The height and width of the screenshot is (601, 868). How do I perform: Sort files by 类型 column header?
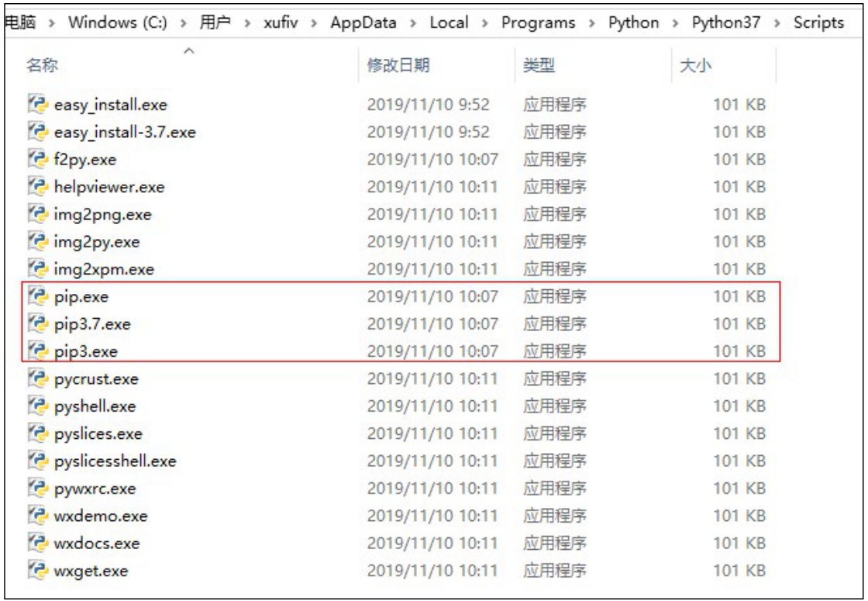[539, 65]
